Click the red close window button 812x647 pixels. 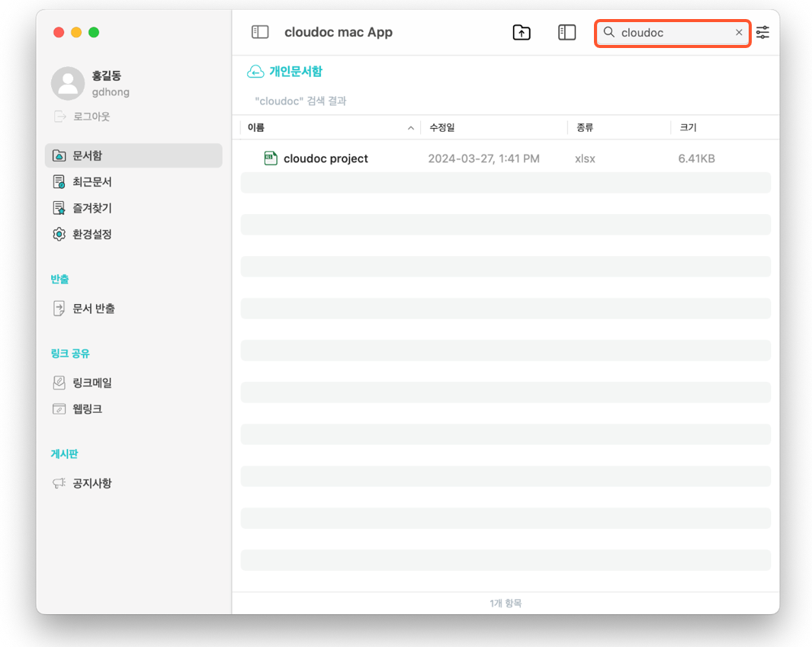click(x=59, y=32)
